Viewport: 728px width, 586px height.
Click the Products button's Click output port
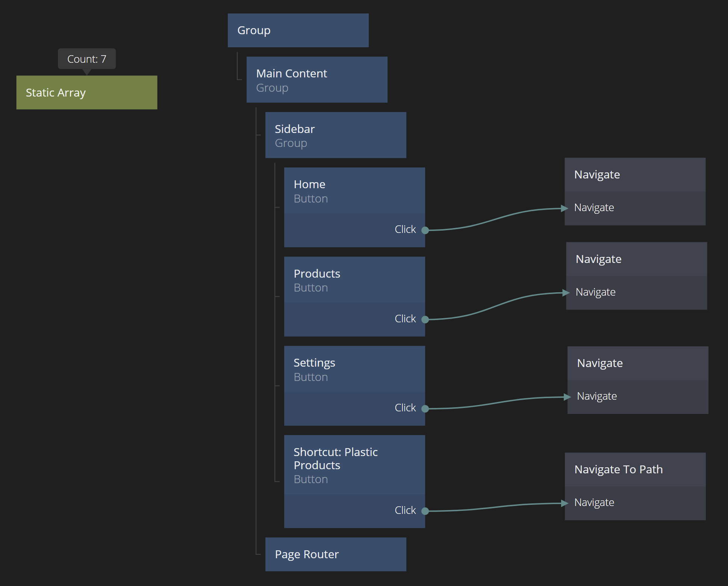pos(425,320)
